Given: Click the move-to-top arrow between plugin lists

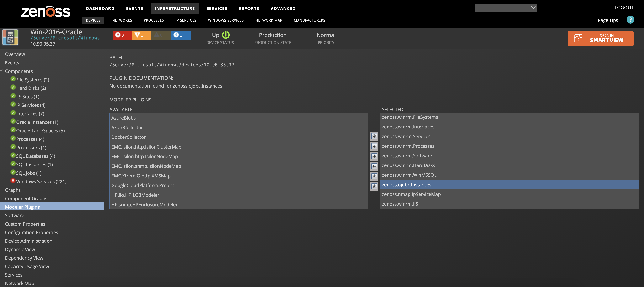Looking at the screenshot, I should [x=374, y=136].
